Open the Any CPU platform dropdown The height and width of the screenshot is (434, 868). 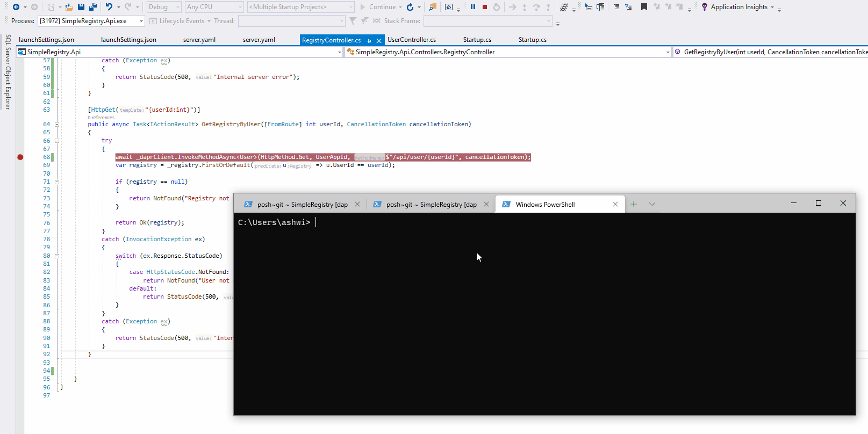coord(214,7)
